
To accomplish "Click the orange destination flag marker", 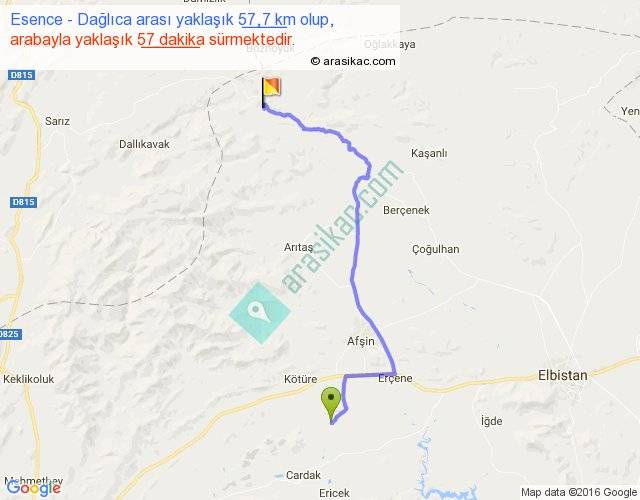I will click(x=271, y=92).
